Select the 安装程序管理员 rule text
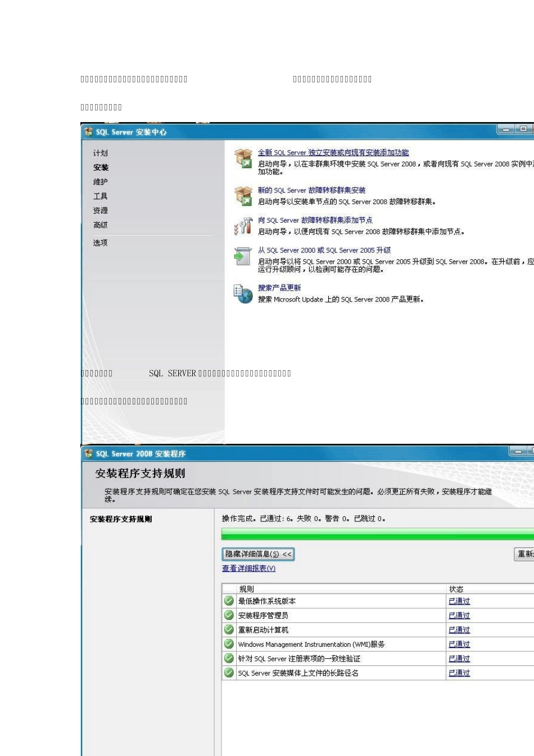This screenshot has height=756, width=534. click(263, 615)
